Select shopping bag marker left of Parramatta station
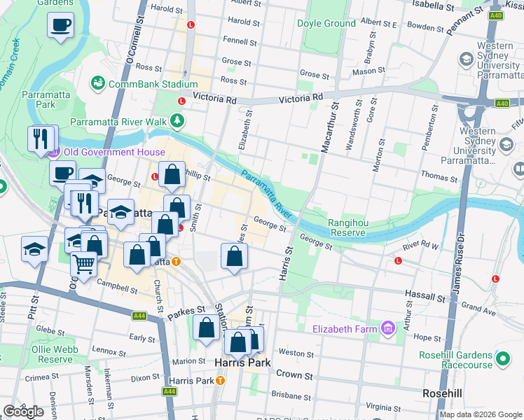 (x=137, y=255)
